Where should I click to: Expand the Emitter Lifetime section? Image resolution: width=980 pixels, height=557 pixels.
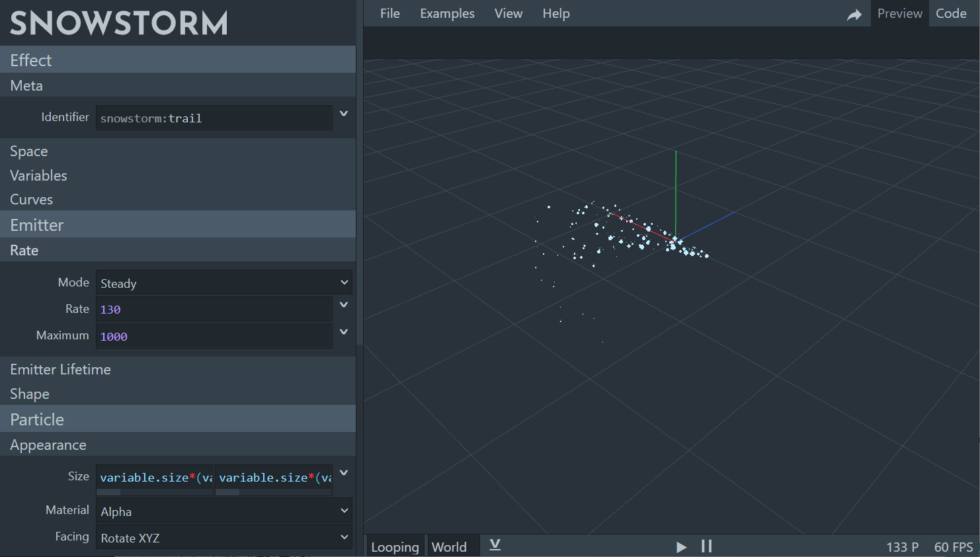[x=178, y=369]
